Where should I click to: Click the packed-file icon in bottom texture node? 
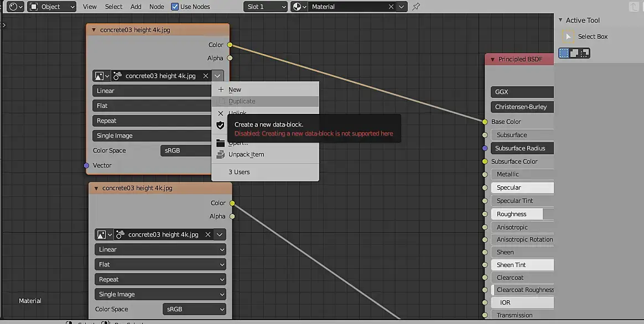tap(120, 234)
